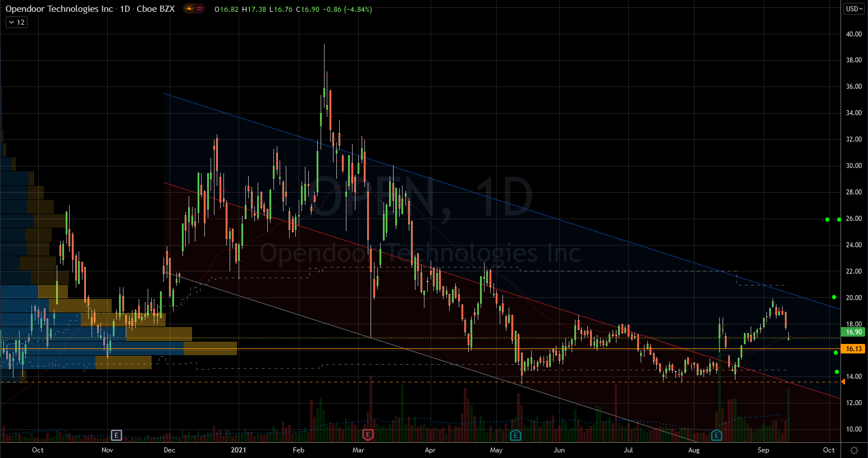Click the Dec label on time axis
Viewport: 868px width, 458px height.
point(170,450)
